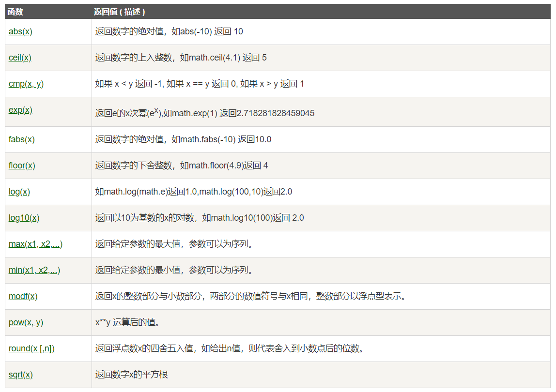Click the description mentioning math.fabs(-10) 返回10.0
This screenshot has width=556, height=392.
click(183, 140)
